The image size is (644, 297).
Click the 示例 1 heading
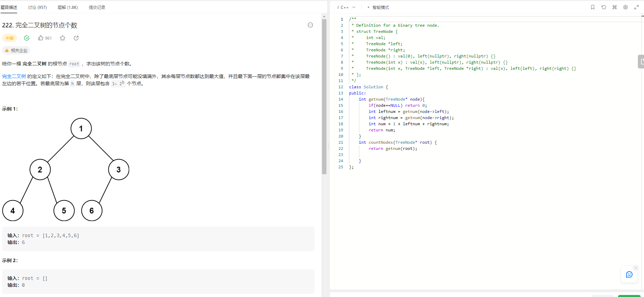pos(10,109)
